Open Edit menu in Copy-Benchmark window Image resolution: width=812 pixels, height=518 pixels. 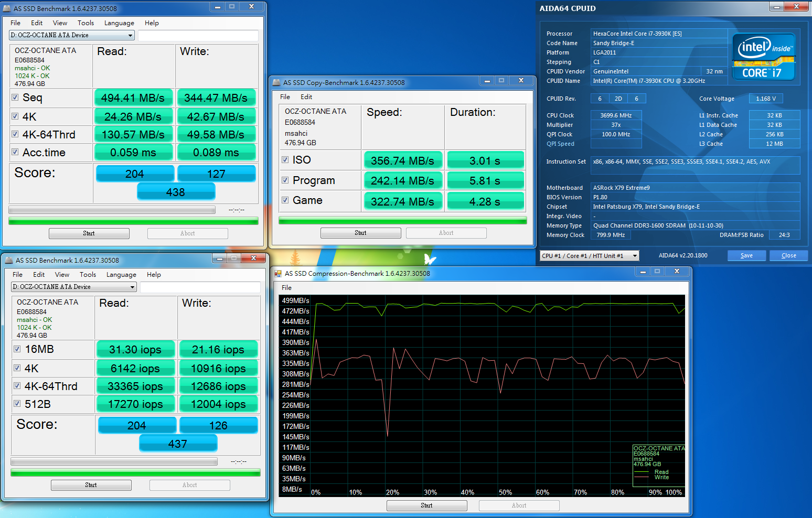click(306, 96)
